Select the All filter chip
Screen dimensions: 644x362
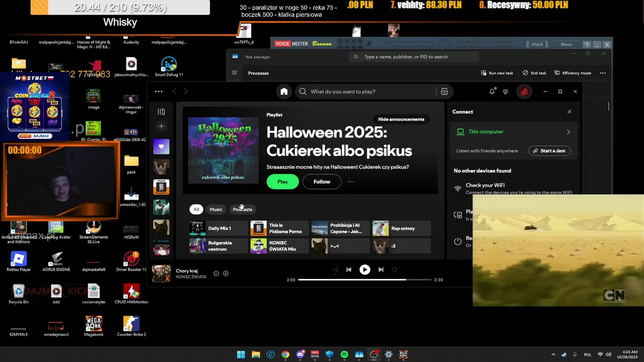click(196, 209)
